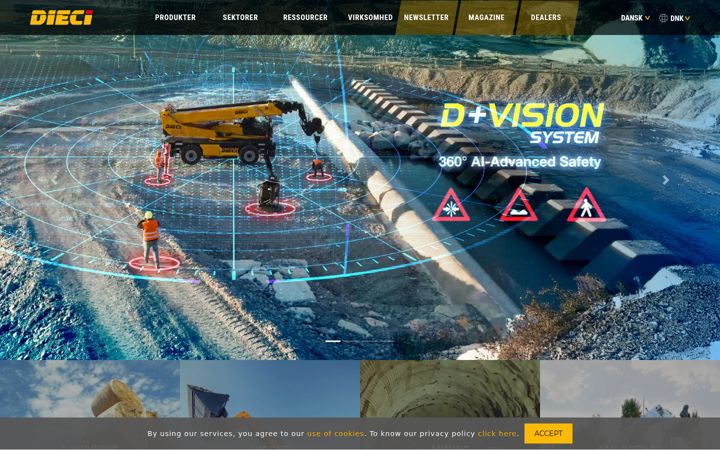The width and height of the screenshot is (720, 450).
Task: Click the collision warning triangle icon
Action: pos(450,205)
